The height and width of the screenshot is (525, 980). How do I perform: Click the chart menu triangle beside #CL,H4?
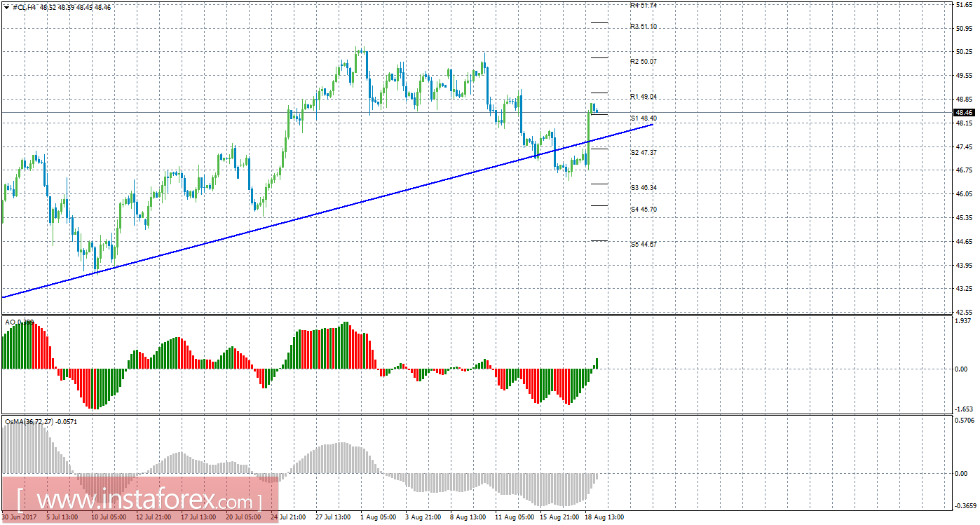(8, 7)
